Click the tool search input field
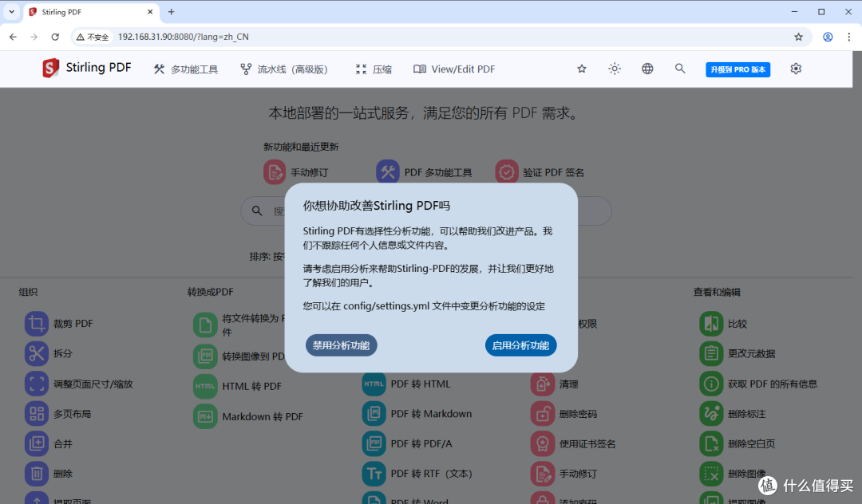Viewport: 862px width, 504px height. click(426, 211)
